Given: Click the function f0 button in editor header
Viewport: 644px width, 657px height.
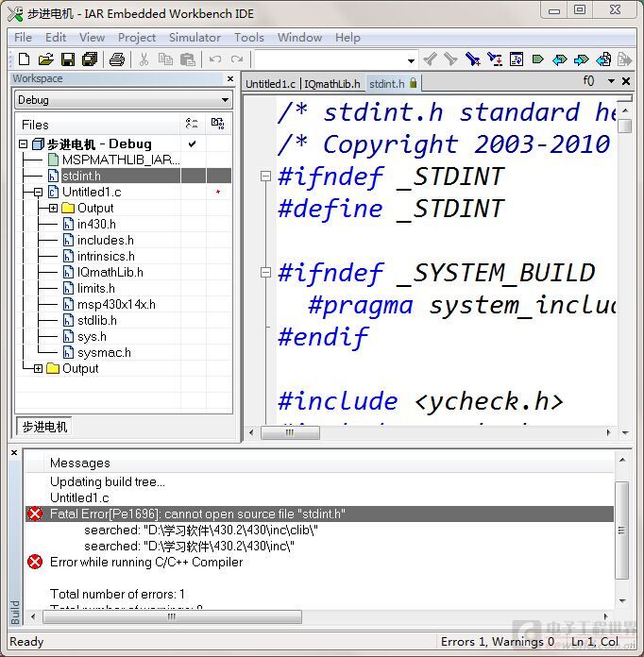Looking at the screenshot, I should [x=588, y=81].
